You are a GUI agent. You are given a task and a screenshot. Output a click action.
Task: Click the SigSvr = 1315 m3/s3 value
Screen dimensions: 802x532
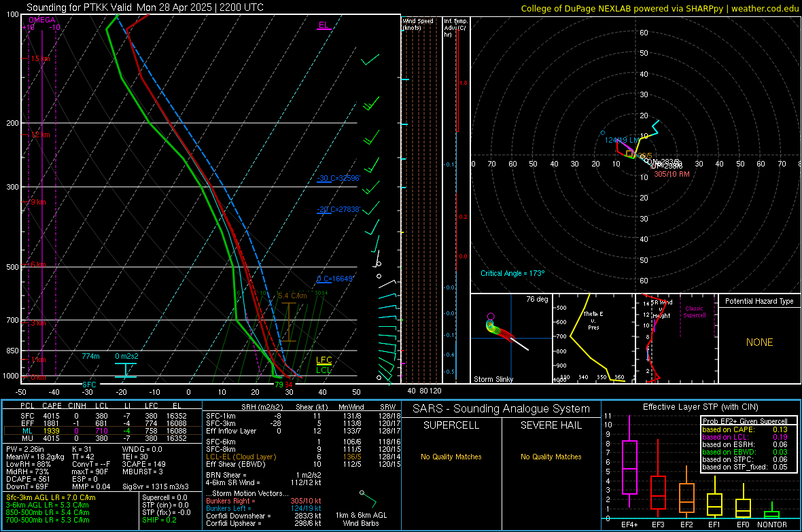click(x=155, y=486)
